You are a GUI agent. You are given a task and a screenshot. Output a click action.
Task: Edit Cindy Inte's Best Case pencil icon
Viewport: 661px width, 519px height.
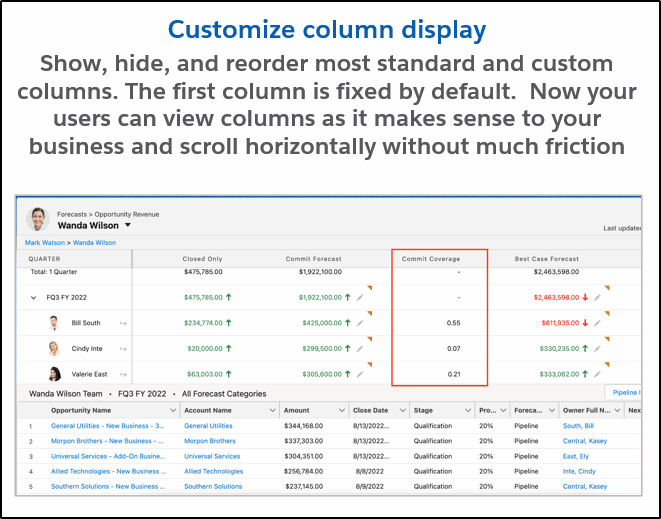point(597,349)
